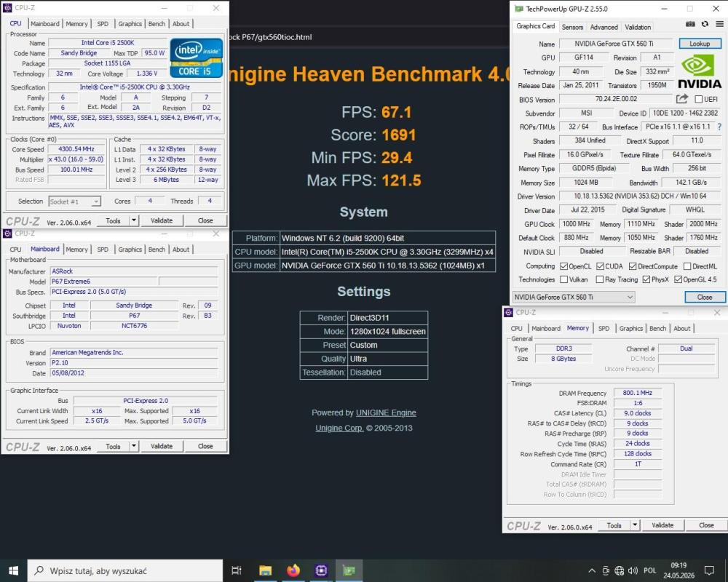728x582 pixels.
Task: Click Close in CPU-Z Mainboard window
Action: (x=205, y=446)
